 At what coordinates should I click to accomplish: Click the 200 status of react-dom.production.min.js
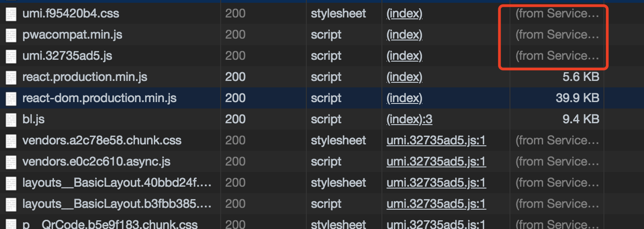coord(235,98)
